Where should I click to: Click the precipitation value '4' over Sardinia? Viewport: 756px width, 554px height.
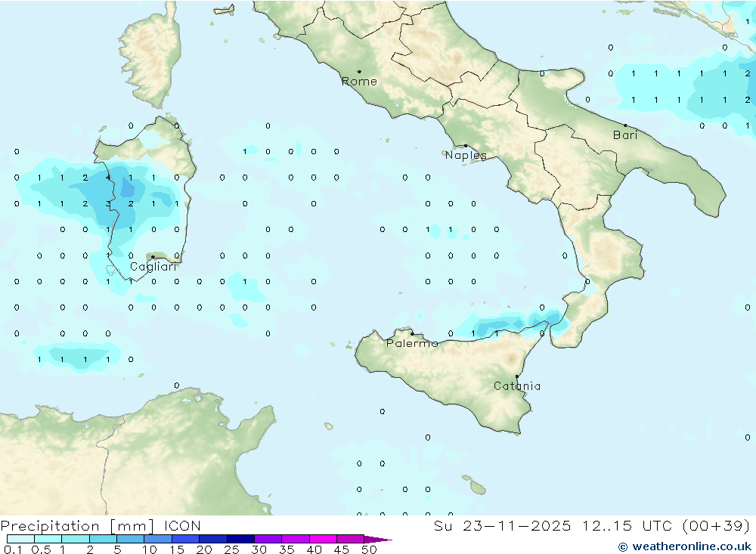pos(108,178)
